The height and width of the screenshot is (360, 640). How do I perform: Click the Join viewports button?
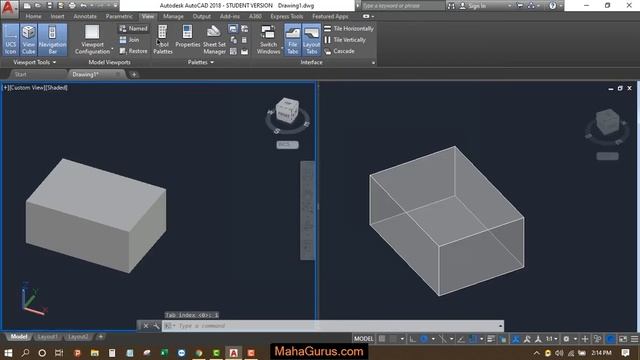pyautogui.click(x=129, y=40)
